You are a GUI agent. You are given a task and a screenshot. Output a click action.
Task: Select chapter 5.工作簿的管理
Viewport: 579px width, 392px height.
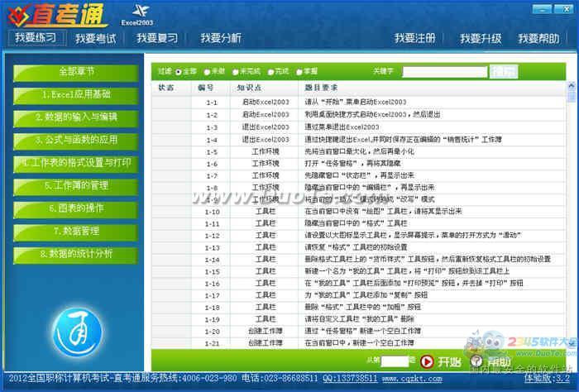(x=76, y=186)
